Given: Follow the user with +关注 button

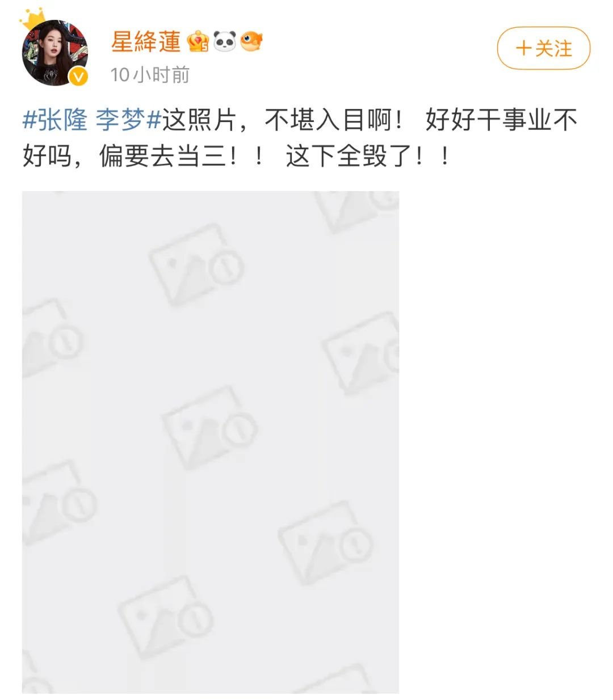Looking at the screenshot, I should coord(544,48).
